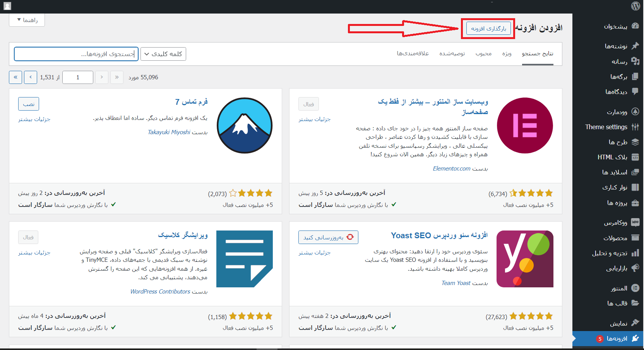The width and height of the screenshot is (644, 350).
Task: Open جزئیات بیشتر for ویرایشگر کلاسیک
Action: [x=34, y=253]
